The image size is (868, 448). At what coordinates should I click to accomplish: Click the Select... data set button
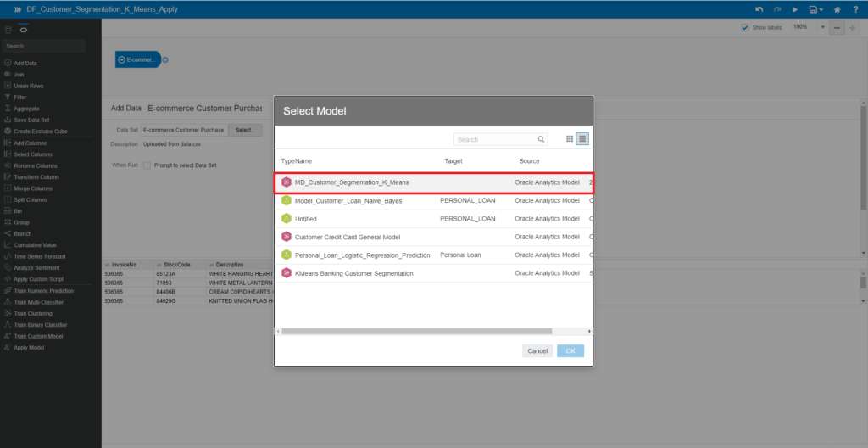tap(245, 130)
